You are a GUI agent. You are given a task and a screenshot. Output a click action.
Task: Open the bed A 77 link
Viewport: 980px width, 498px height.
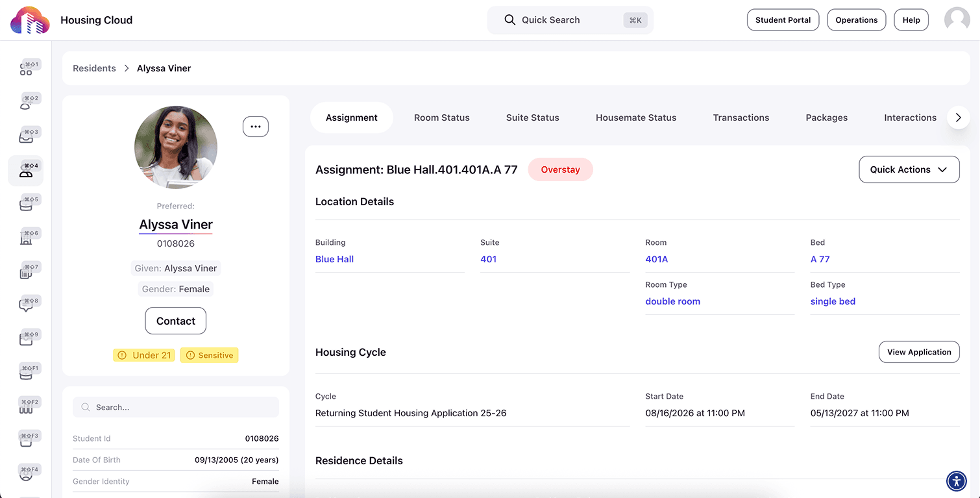pyautogui.click(x=820, y=259)
